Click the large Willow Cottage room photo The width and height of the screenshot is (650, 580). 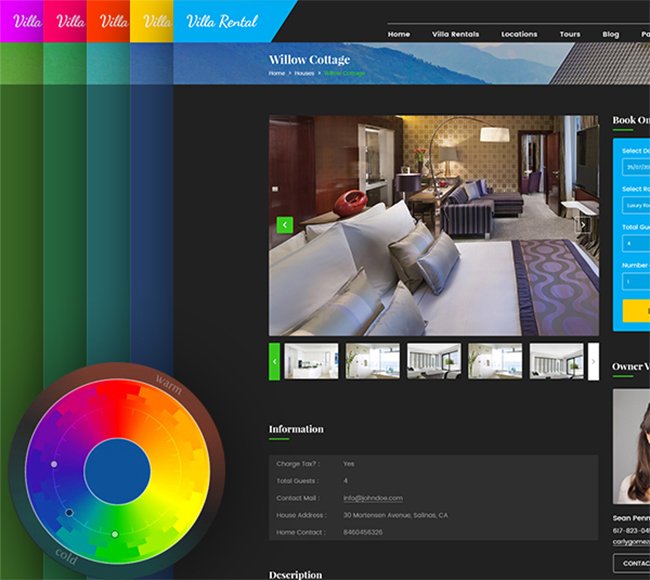pyautogui.click(x=434, y=226)
